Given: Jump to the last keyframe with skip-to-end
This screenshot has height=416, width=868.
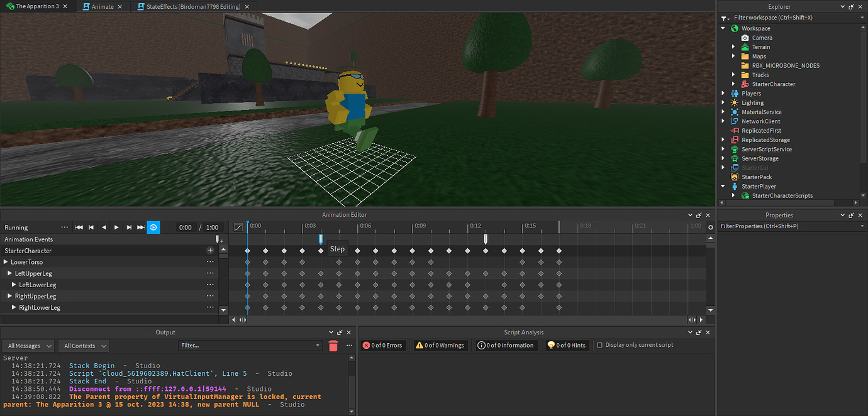Looking at the screenshot, I should [x=140, y=227].
